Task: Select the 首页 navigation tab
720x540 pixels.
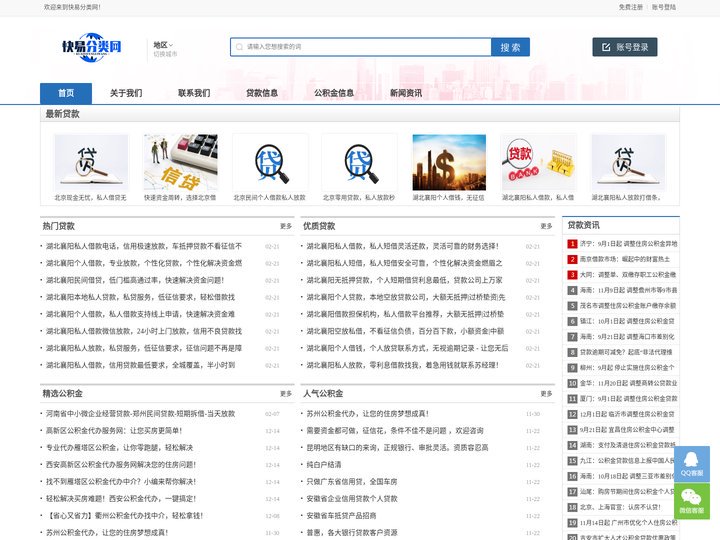Action: (x=66, y=93)
